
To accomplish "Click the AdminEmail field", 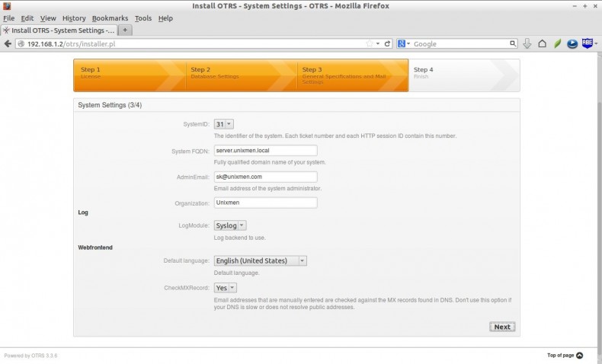I will 265,177.
